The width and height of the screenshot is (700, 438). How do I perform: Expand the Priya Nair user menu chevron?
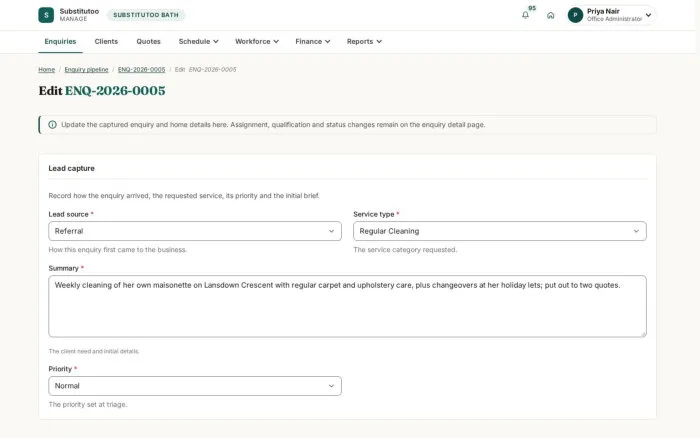click(648, 15)
